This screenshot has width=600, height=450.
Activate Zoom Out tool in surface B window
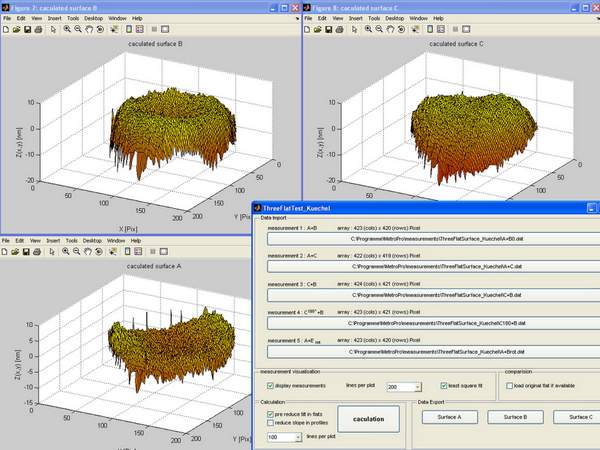click(x=78, y=29)
